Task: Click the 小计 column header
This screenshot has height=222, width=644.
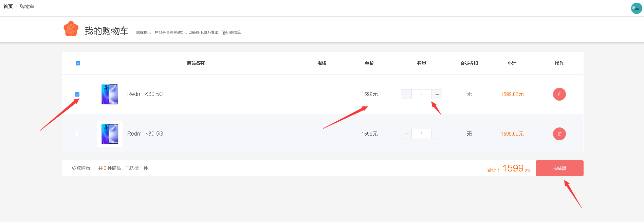Action: tap(512, 63)
